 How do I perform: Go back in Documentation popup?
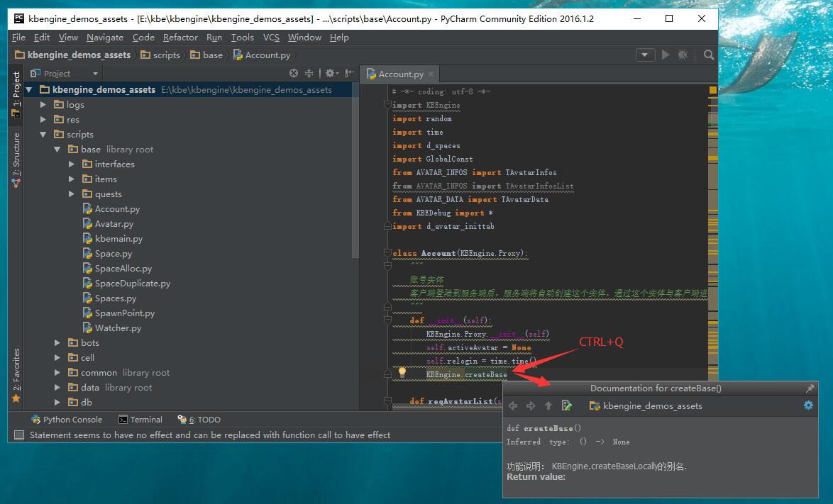pos(513,406)
